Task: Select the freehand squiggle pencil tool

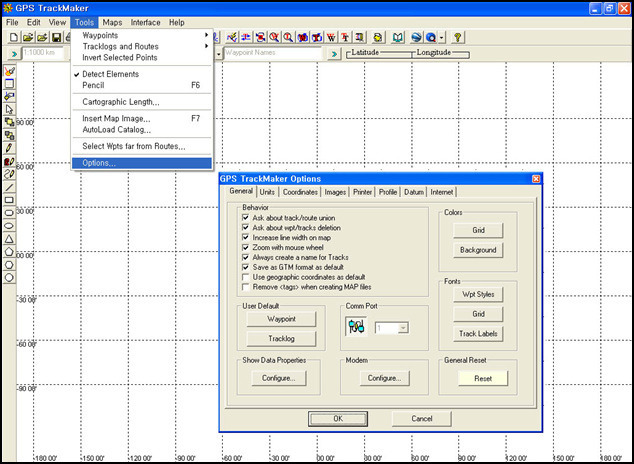Action: [9, 174]
